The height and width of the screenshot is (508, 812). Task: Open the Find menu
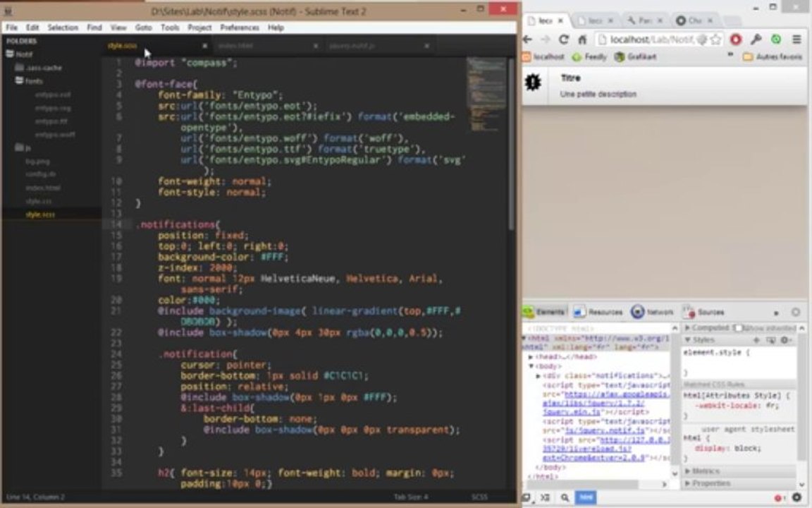coord(94,28)
